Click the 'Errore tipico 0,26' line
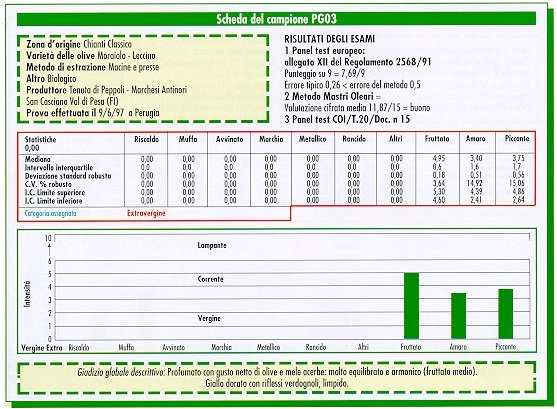Viewport: 557px width, 409px height. 352,85
